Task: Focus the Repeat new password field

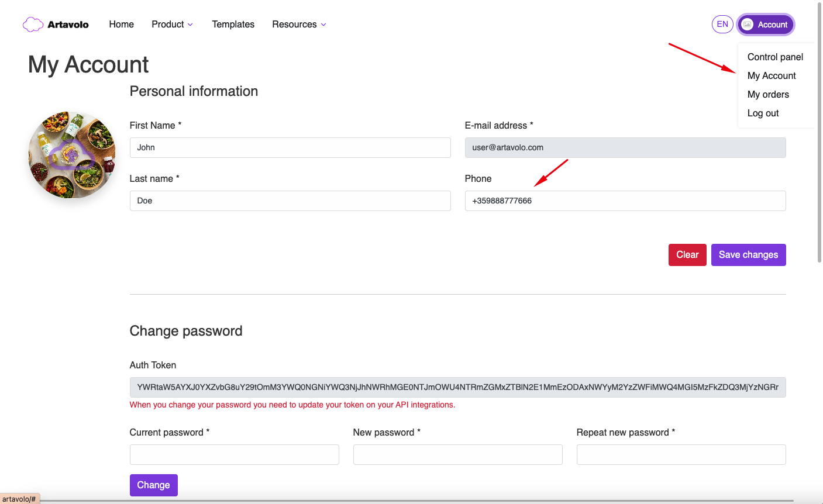Action: click(x=681, y=455)
